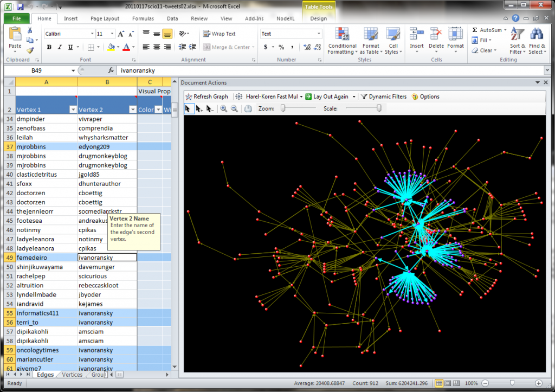The height and width of the screenshot is (392, 555).
Task: Open the Text number format dropdown
Action: (x=319, y=34)
